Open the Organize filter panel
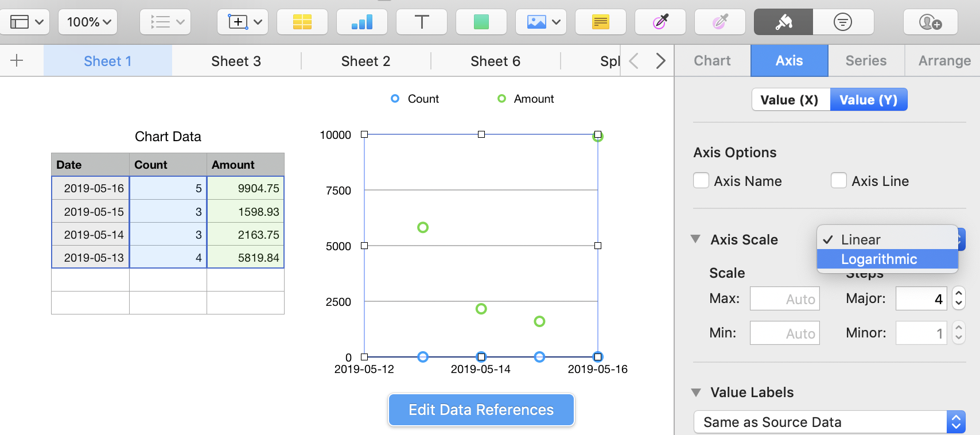Viewport: 980px width, 435px height. tap(842, 22)
